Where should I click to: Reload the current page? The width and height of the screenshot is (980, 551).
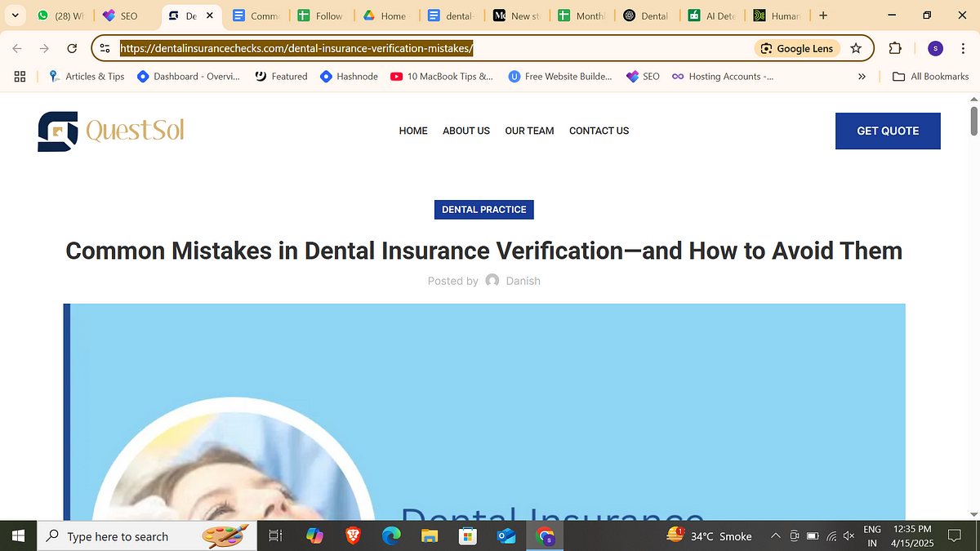click(x=72, y=48)
